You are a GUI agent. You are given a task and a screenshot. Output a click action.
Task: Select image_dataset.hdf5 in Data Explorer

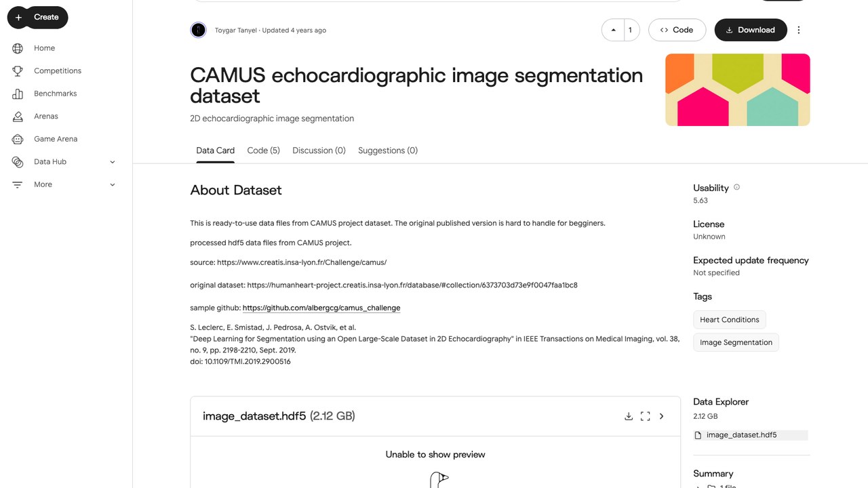click(741, 435)
